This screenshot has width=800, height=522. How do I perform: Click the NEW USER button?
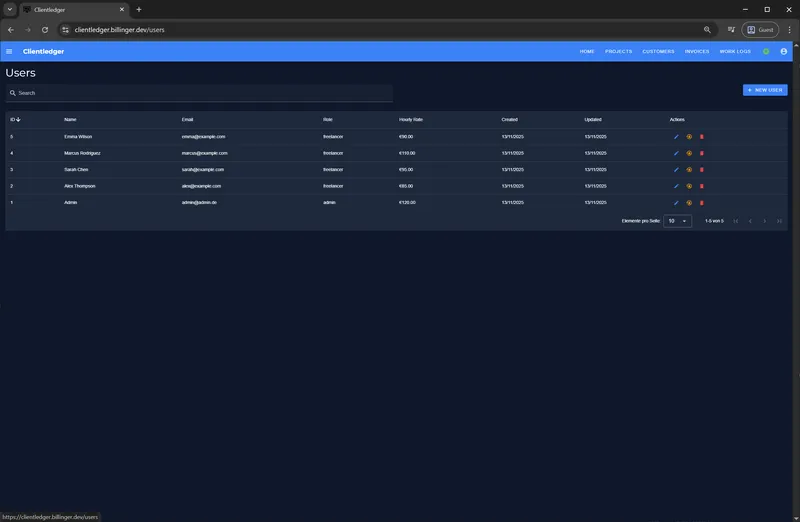765,90
